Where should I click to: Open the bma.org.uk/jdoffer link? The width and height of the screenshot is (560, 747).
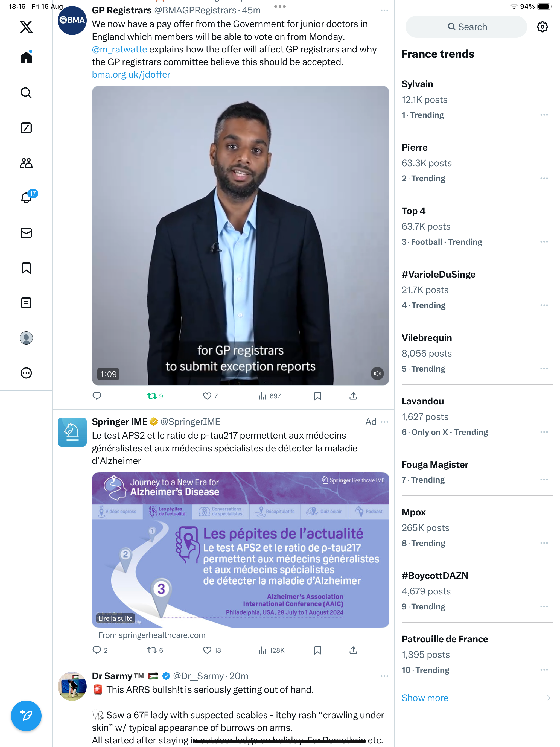131,74
